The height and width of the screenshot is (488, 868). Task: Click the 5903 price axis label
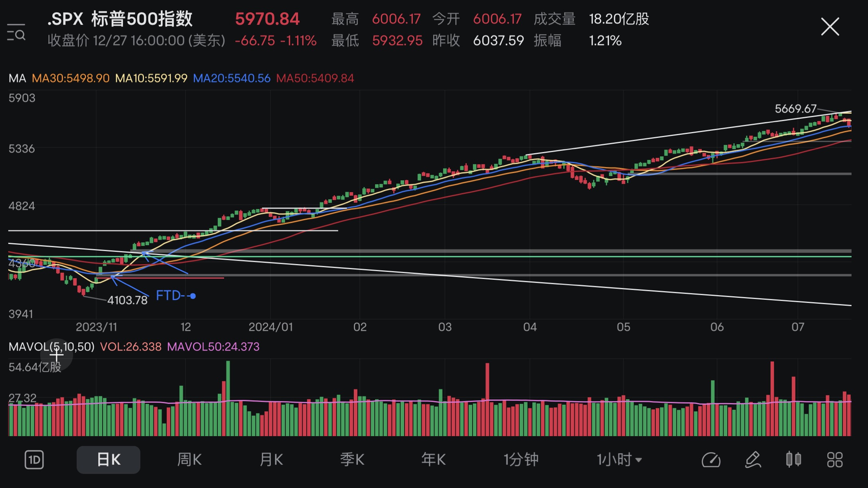tap(22, 98)
